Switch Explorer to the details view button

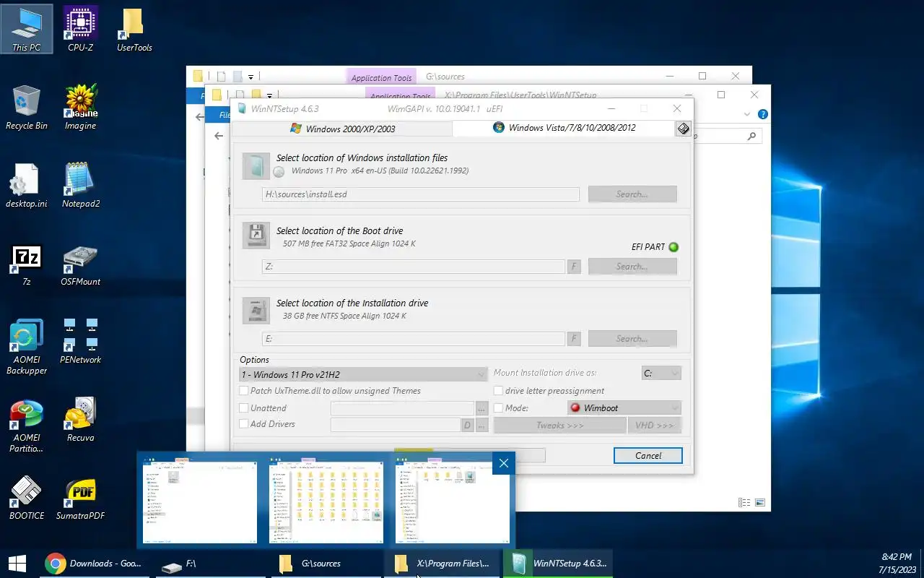pyautogui.click(x=744, y=502)
